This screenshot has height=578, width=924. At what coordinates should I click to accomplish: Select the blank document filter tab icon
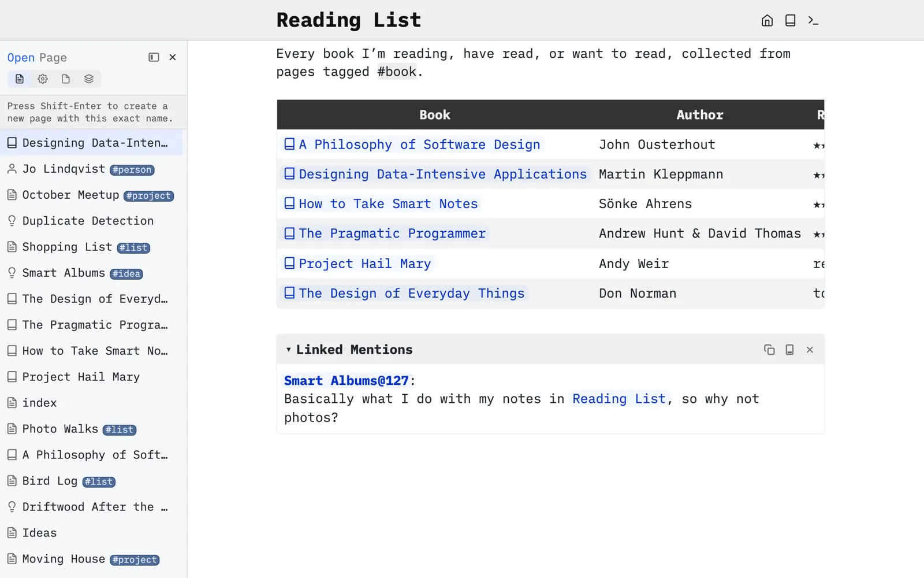pos(66,79)
